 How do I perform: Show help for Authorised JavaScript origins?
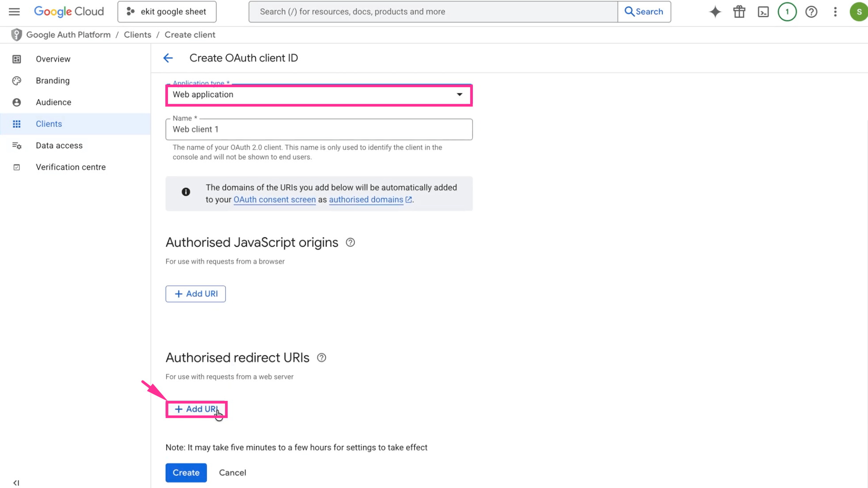350,242
